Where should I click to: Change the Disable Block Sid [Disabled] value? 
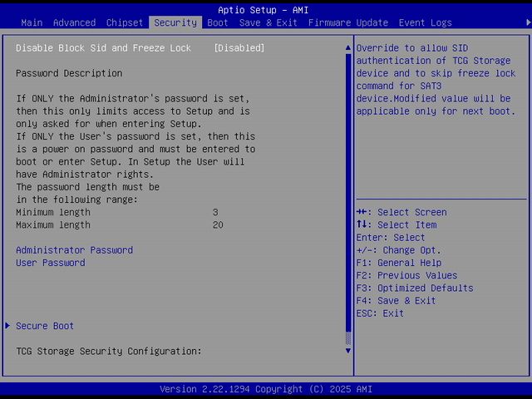(x=239, y=48)
